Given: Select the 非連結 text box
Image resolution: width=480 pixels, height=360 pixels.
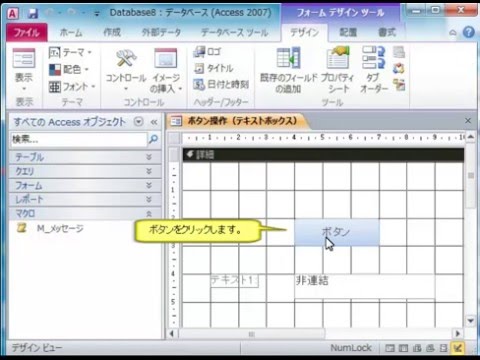Looking at the screenshot, I should click(365, 286).
